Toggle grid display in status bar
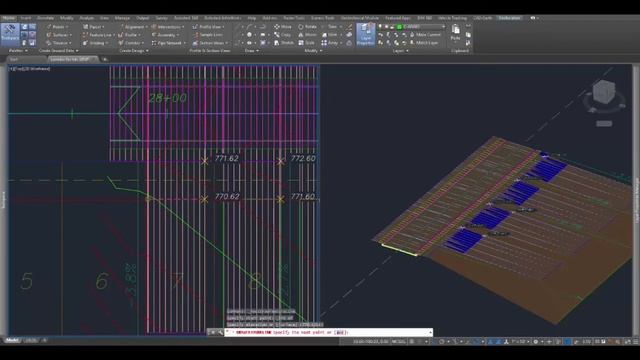The height and width of the screenshot is (360, 640). click(412, 341)
